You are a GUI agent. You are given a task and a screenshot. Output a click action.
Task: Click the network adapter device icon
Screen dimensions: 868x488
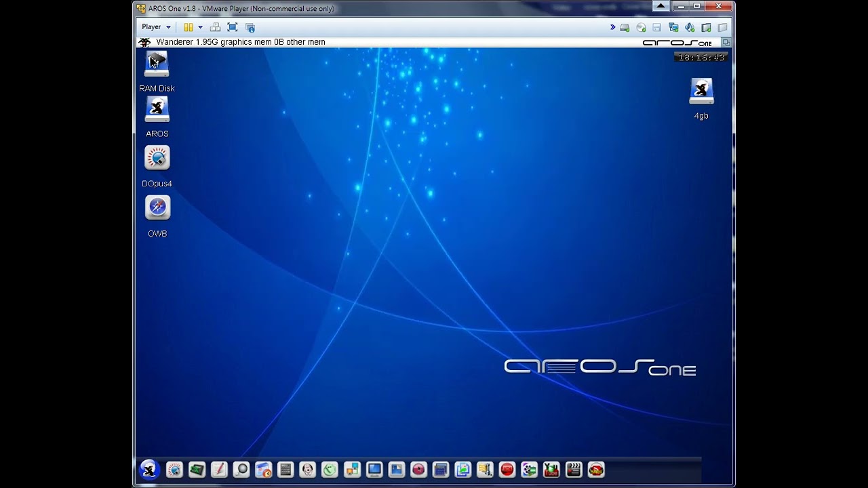673,28
